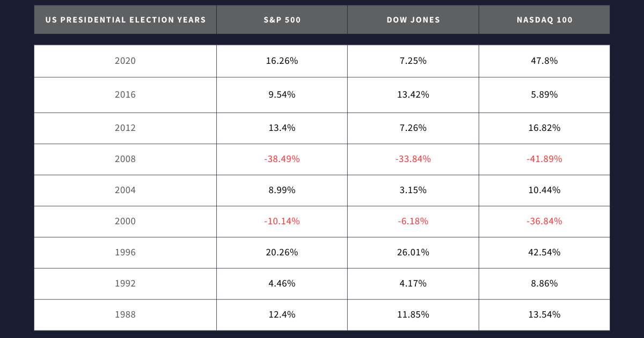This screenshot has width=644, height=338.
Task: Click the 11.85% Dow Jones value
Action: [413, 315]
